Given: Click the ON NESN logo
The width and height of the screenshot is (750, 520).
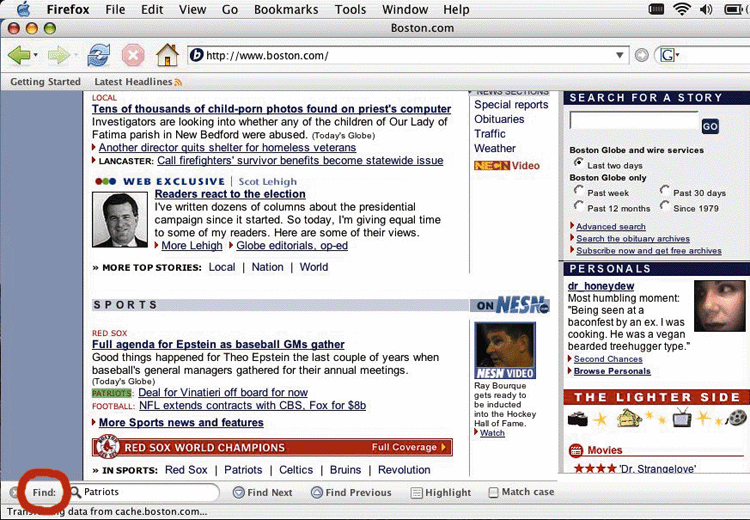Looking at the screenshot, I should coord(512,305).
